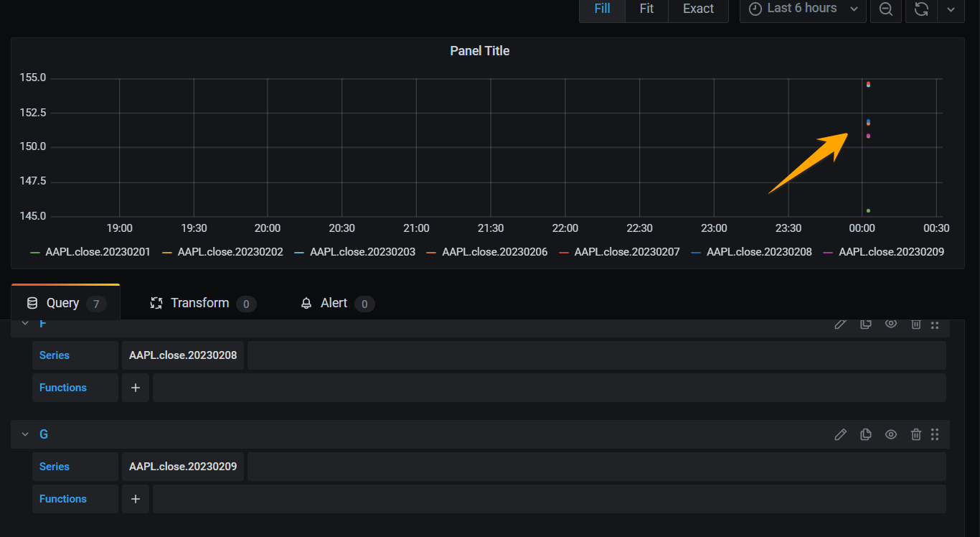Click the bell icon on the Alert tab

306,303
